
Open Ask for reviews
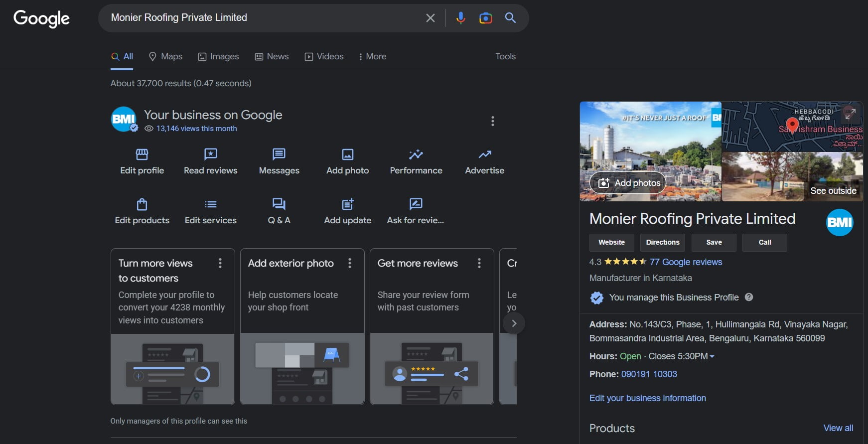(416, 211)
